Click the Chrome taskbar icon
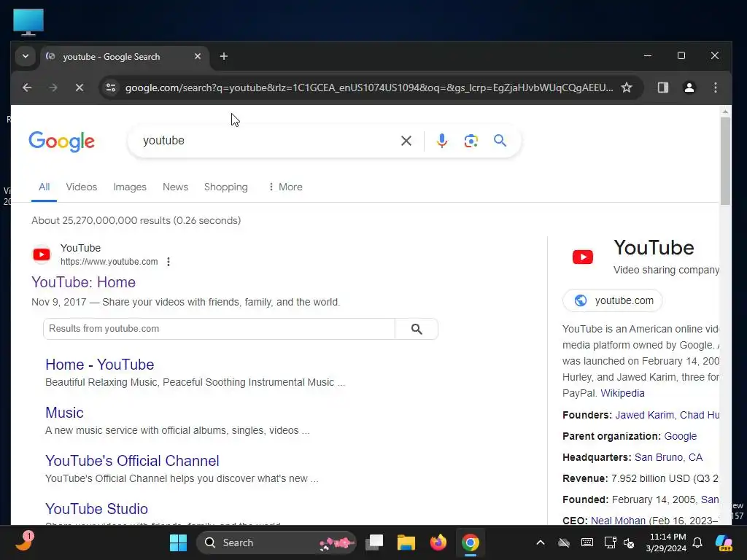The height and width of the screenshot is (560, 747). coord(471,542)
